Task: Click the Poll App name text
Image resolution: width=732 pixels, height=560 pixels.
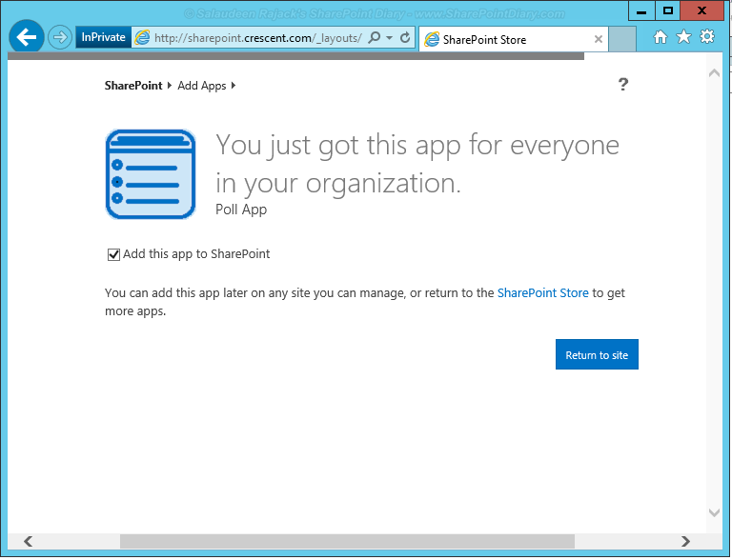Action: [x=241, y=210]
